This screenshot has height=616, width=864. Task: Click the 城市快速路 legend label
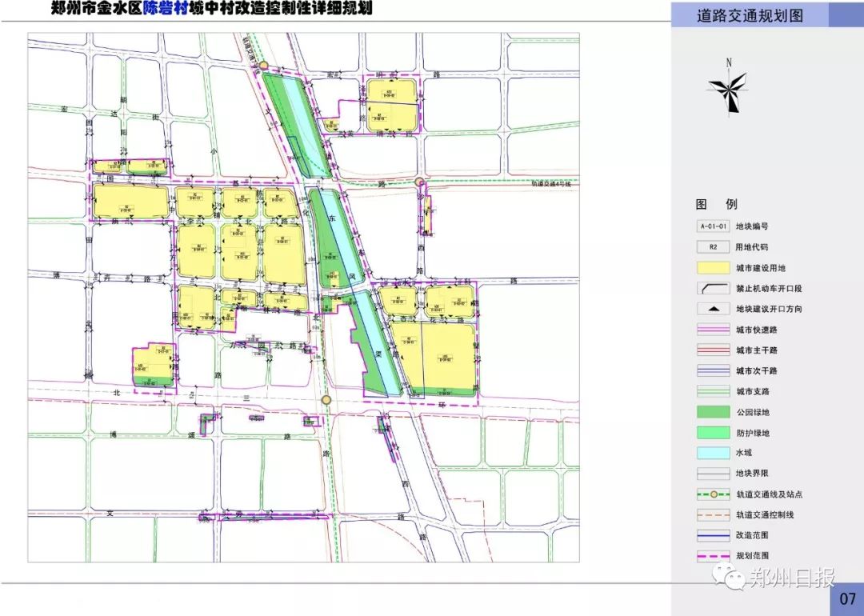pos(757,330)
